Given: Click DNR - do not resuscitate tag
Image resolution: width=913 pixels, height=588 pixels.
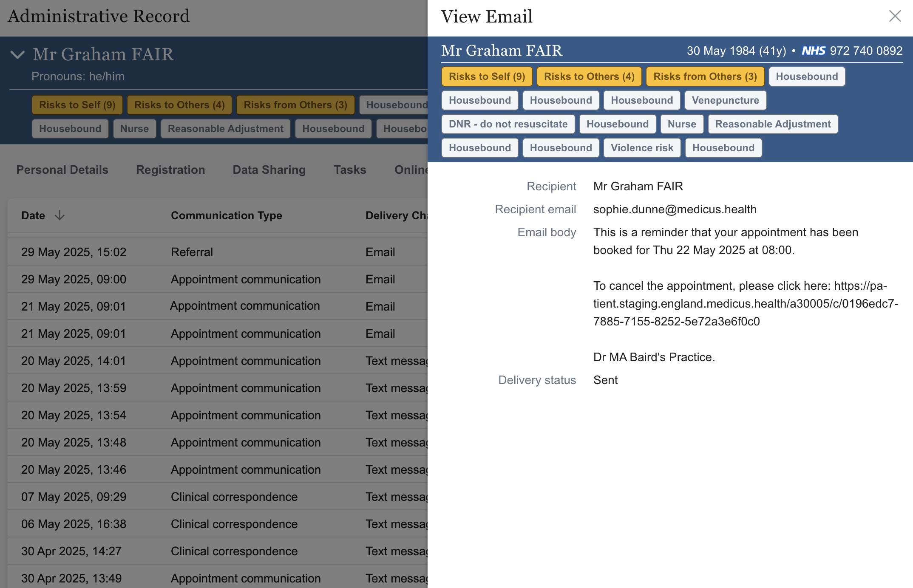Looking at the screenshot, I should pyautogui.click(x=508, y=124).
